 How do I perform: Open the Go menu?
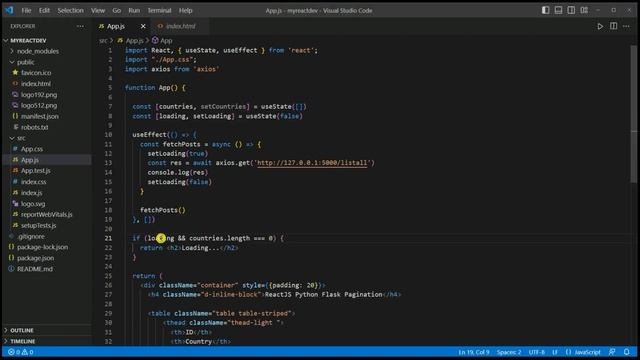point(117,11)
